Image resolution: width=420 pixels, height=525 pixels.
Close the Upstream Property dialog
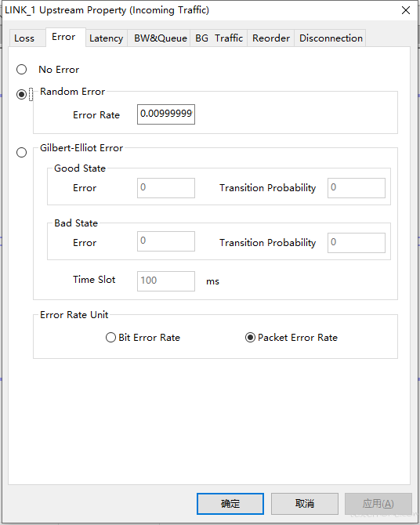tap(406, 10)
